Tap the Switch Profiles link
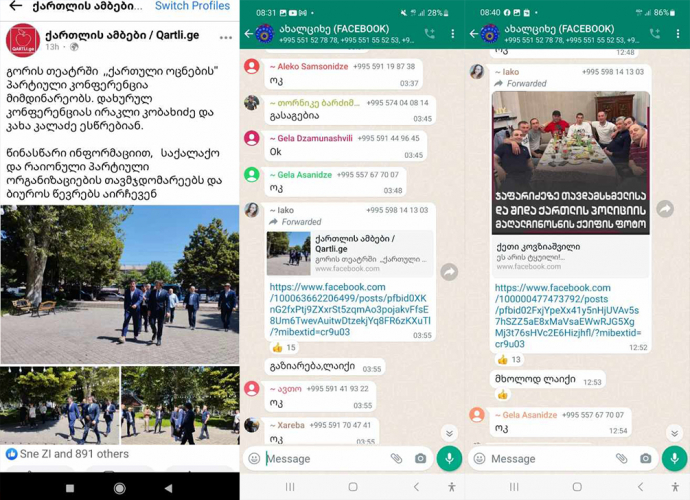Image resolution: width=690 pixels, height=500 pixels. click(x=192, y=6)
